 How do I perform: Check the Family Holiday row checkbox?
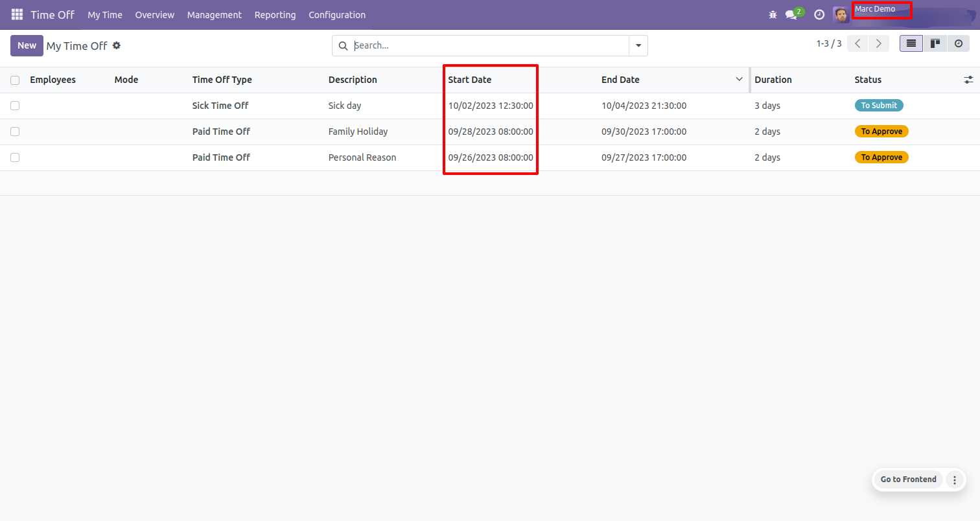[15, 132]
